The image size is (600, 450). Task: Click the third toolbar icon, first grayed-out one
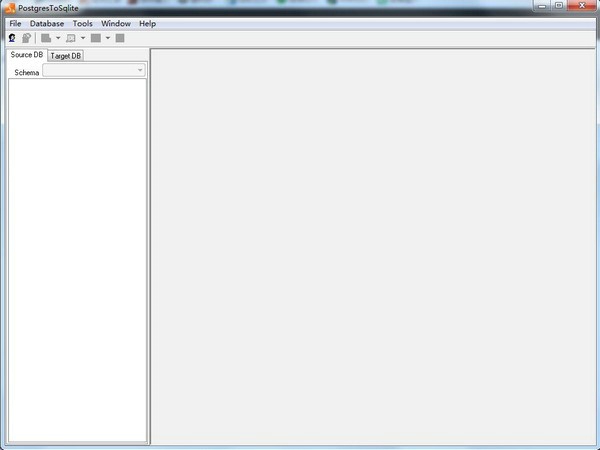tap(46, 38)
